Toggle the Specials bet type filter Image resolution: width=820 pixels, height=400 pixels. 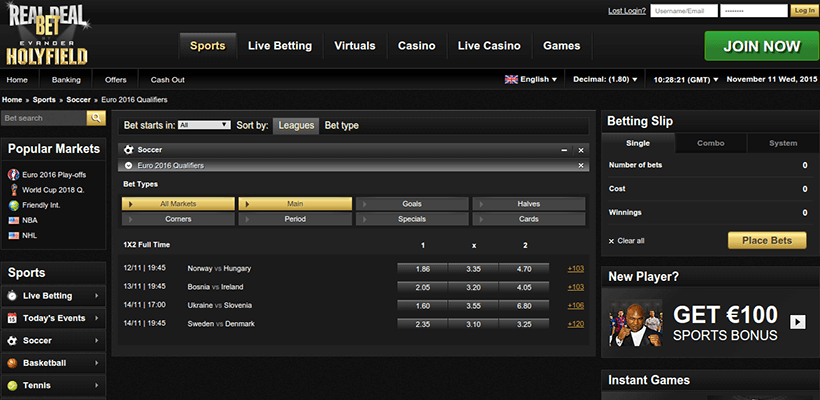point(412,219)
